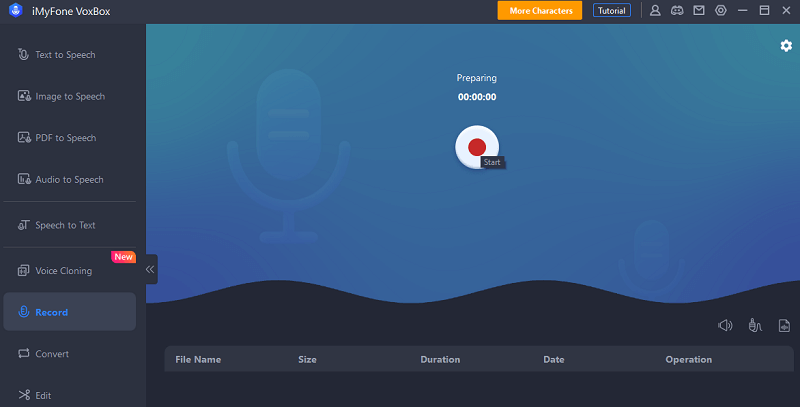The image size is (800, 407).
Task: Click the Date column header
Action: coord(554,360)
